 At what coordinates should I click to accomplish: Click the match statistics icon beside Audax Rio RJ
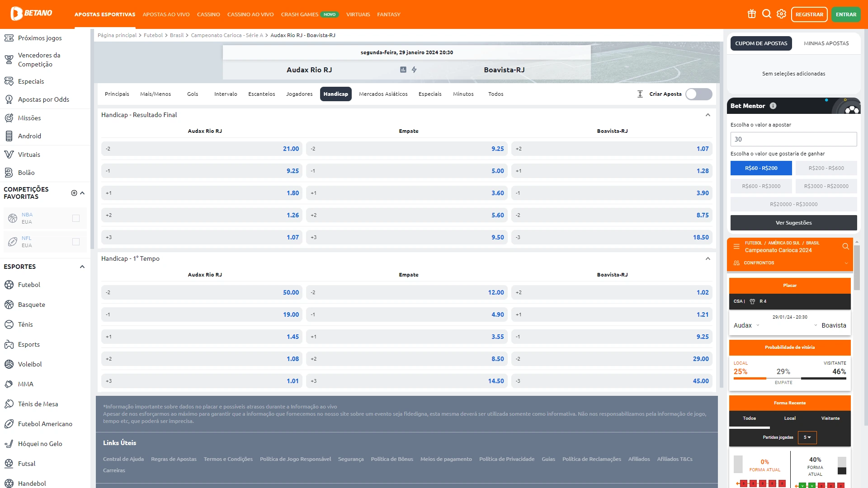tap(403, 70)
